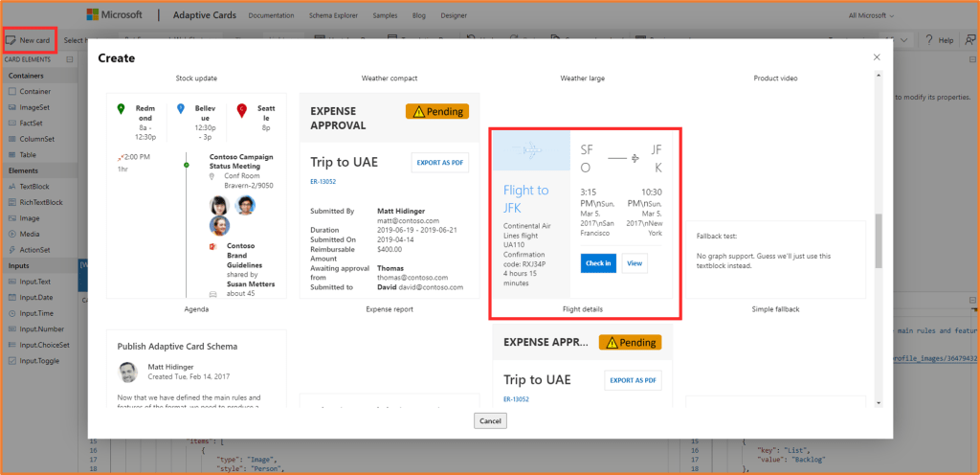Select the Table element

[29, 154]
